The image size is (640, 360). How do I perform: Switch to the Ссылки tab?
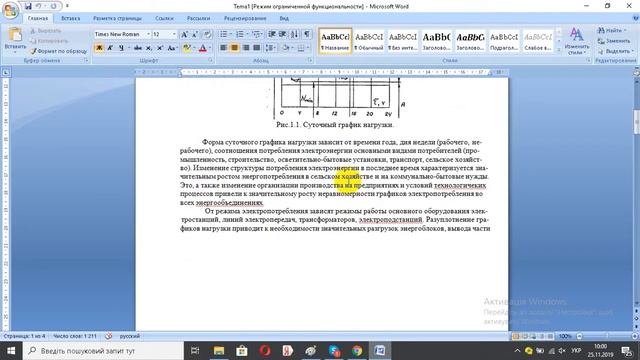pos(164,18)
